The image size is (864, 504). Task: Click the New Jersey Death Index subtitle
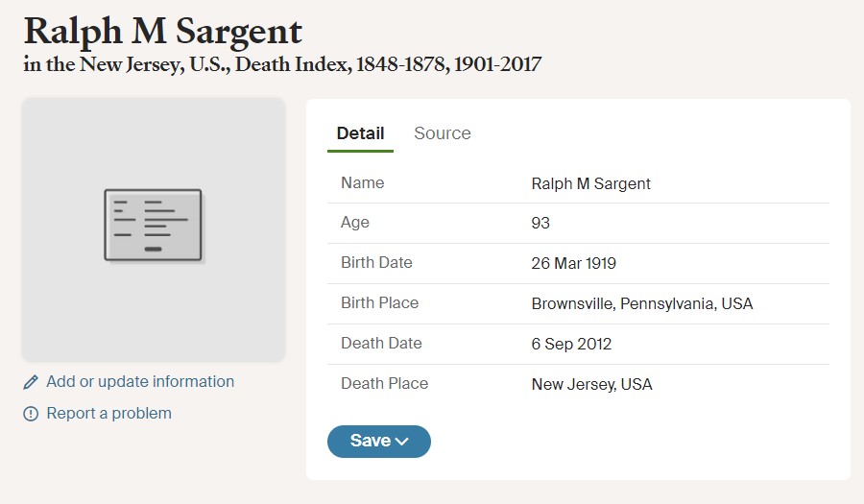click(x=282, y=64)
